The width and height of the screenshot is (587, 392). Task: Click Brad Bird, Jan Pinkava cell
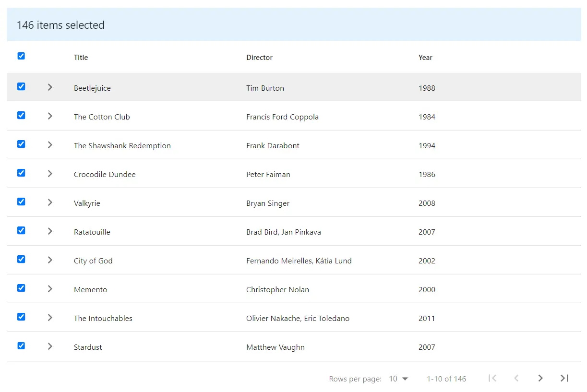pyautogui.click(x=284, y=232)
